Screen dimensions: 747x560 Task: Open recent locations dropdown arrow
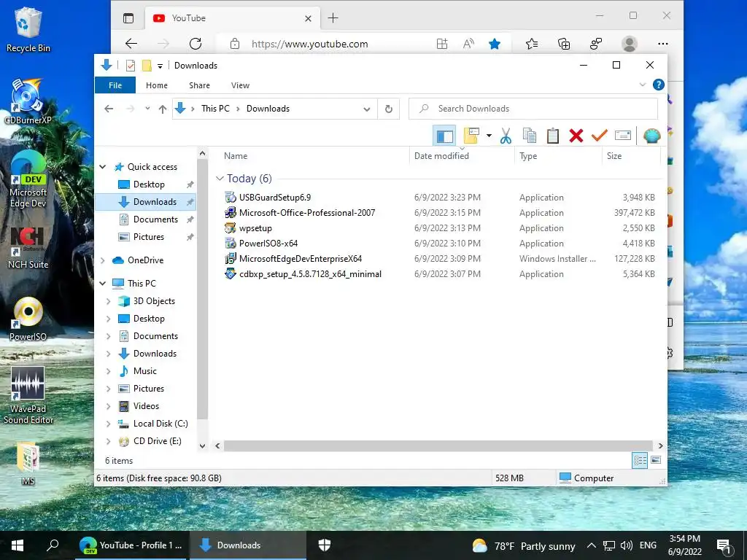click(x=147, y=109)
